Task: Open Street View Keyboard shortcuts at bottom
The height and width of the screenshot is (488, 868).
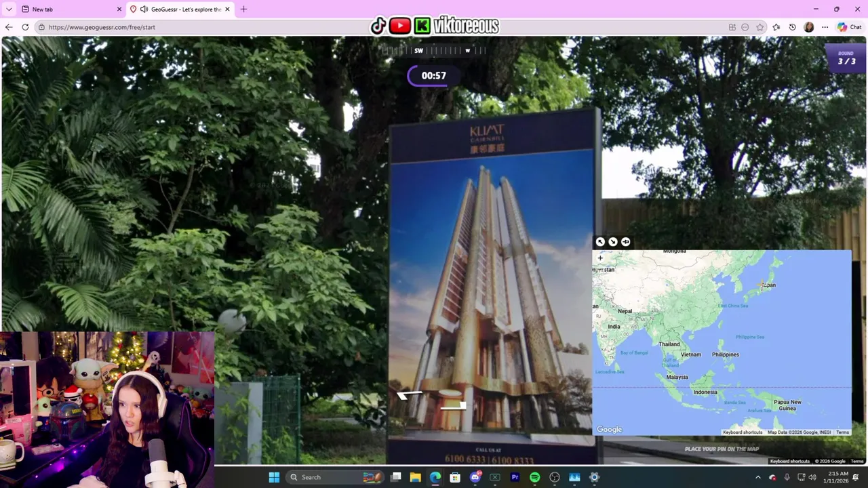Action: click(x=790, y=462)
